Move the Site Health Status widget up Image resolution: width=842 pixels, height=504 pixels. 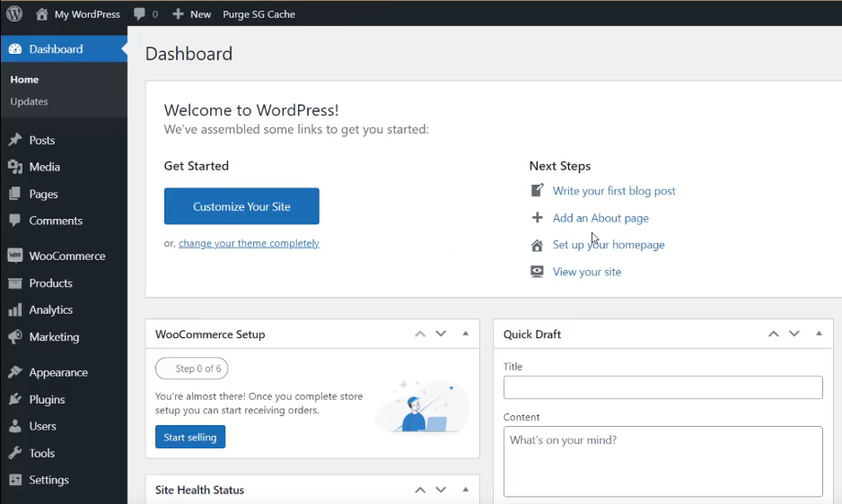point(420,490)
